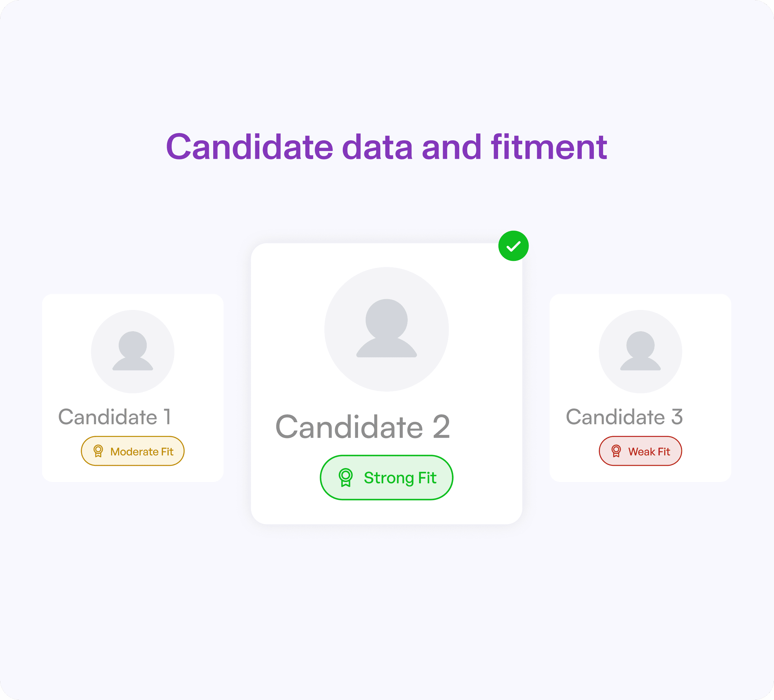Click the green checkmark on Candidate 2
774x700 pixels.
(513, 246)
